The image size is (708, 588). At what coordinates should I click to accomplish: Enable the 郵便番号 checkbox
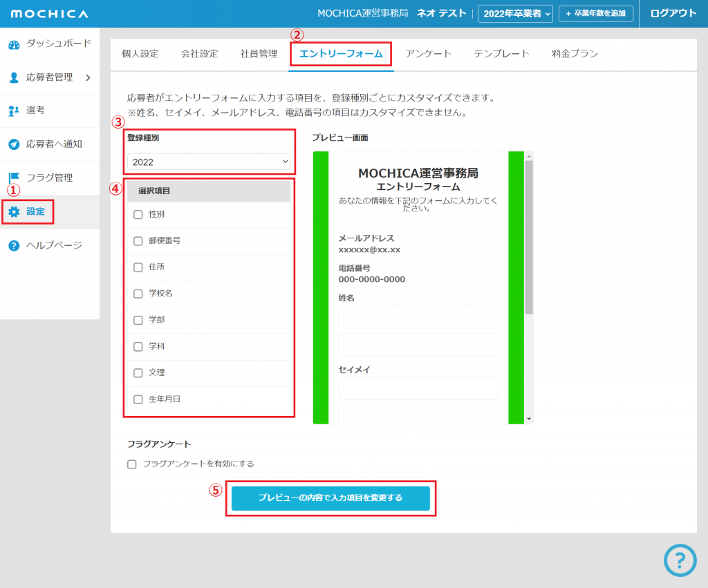click(138, 241)
